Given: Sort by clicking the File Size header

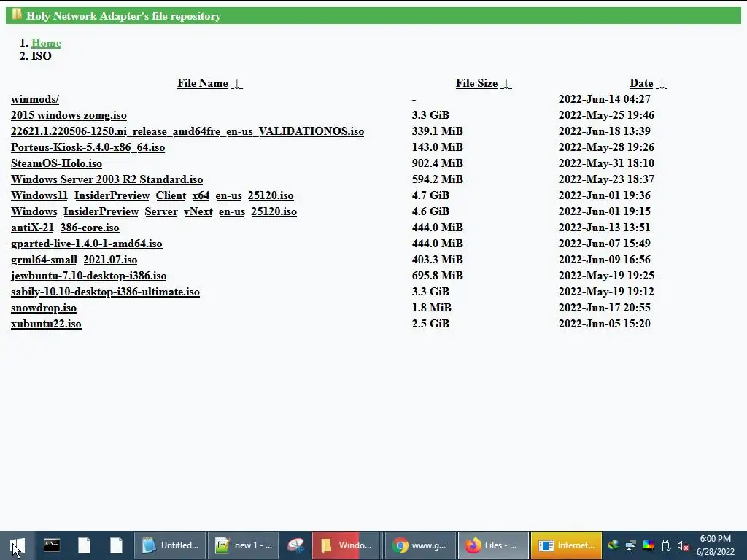Looking at the screenshot, I should click(x=476, y=83).
